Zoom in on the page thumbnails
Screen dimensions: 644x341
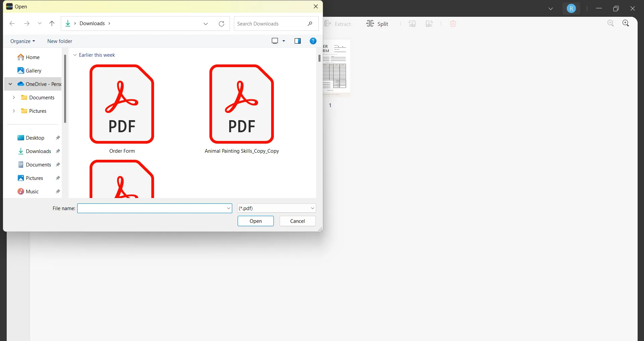[626, 23]
